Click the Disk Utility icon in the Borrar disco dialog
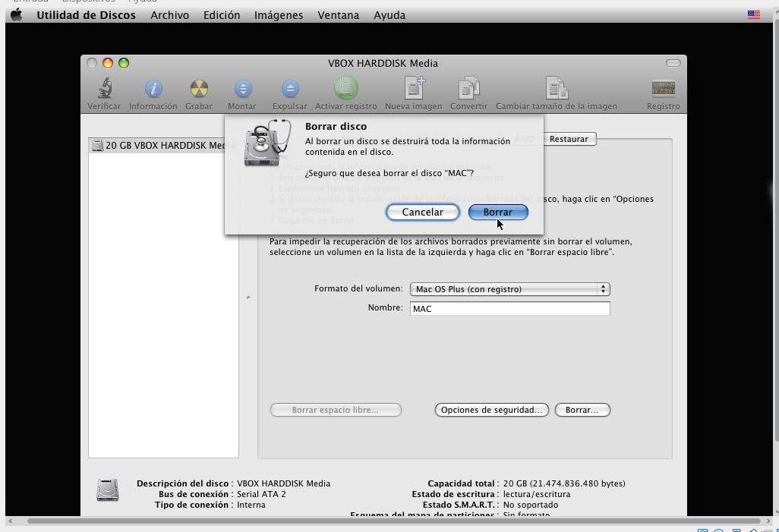The image size is (779, 532). pos(266,143)
